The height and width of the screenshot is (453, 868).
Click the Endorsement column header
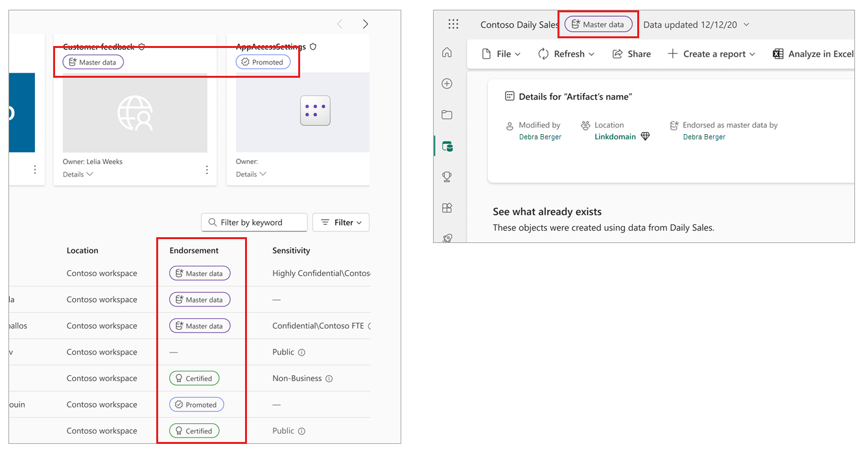(194, 250)
